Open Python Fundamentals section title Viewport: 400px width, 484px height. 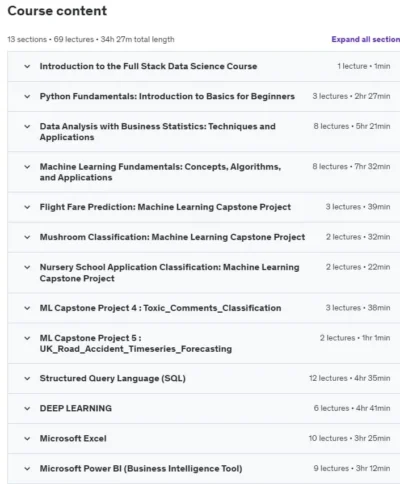(167, 96)
